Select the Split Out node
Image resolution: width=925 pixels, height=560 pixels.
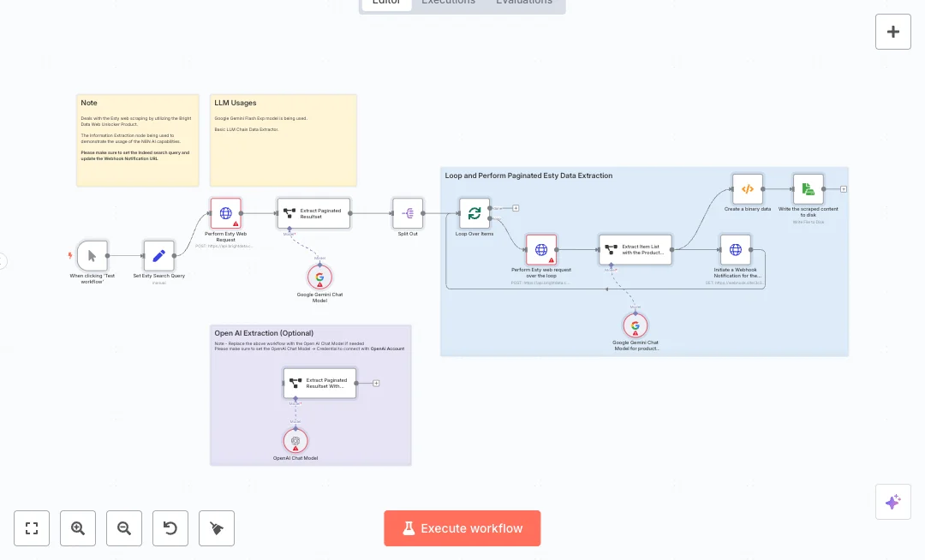[408, 213]
